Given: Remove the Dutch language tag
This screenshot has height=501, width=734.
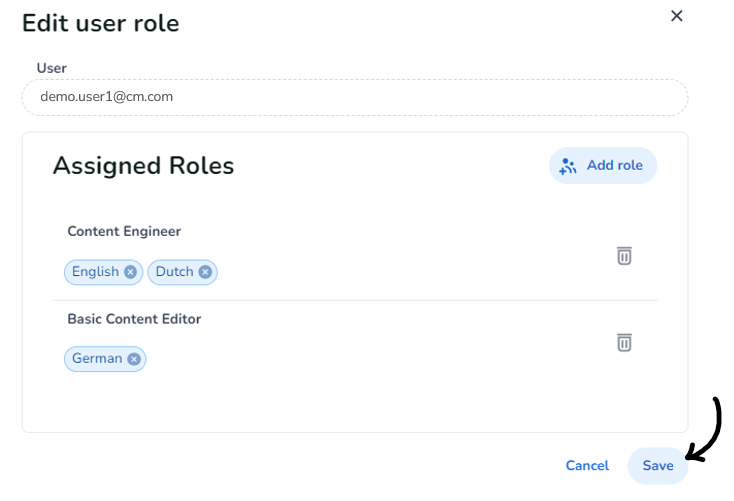Looking at the screenshot, I should click(205, 272).
